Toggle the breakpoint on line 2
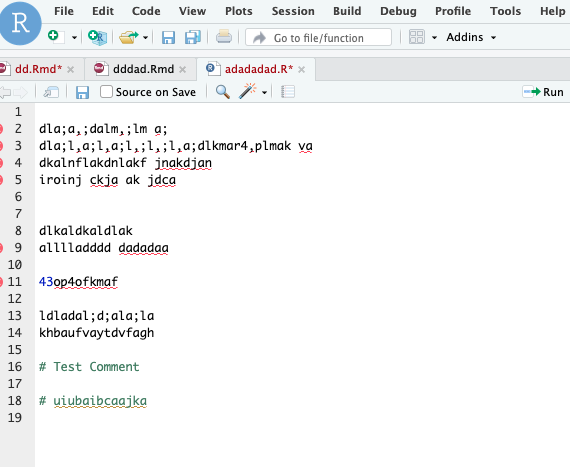Image resolution: width=570 pixels, height=467 pixels. 1,129
